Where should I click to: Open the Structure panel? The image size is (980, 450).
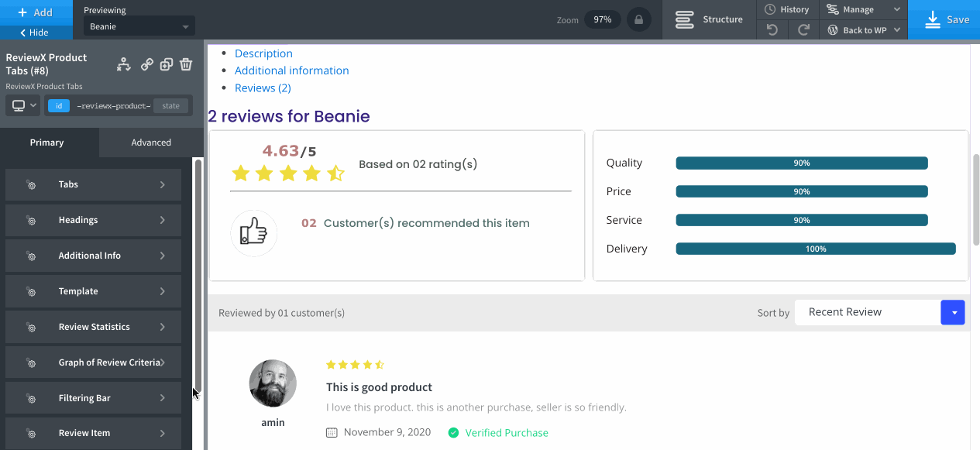click(708, 19)
